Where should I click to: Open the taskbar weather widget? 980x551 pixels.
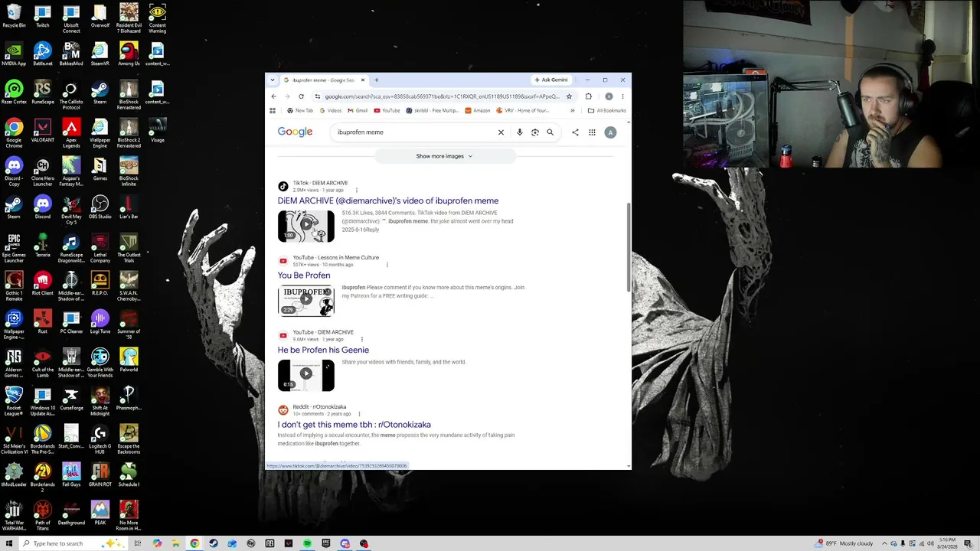point(844,543)
